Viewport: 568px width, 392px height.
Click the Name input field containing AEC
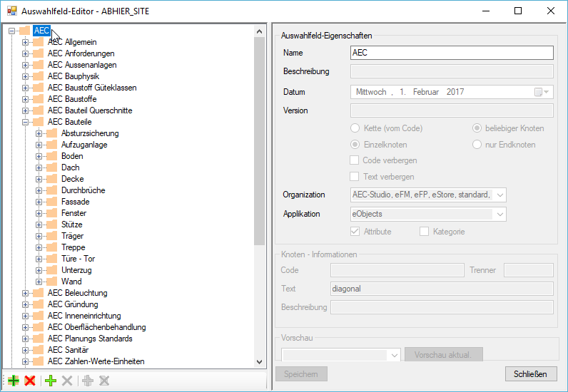[x=452, y=53]
